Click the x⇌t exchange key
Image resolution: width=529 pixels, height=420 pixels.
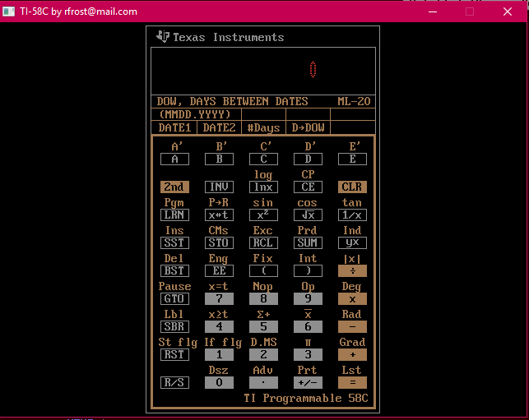tap(219, 215)
